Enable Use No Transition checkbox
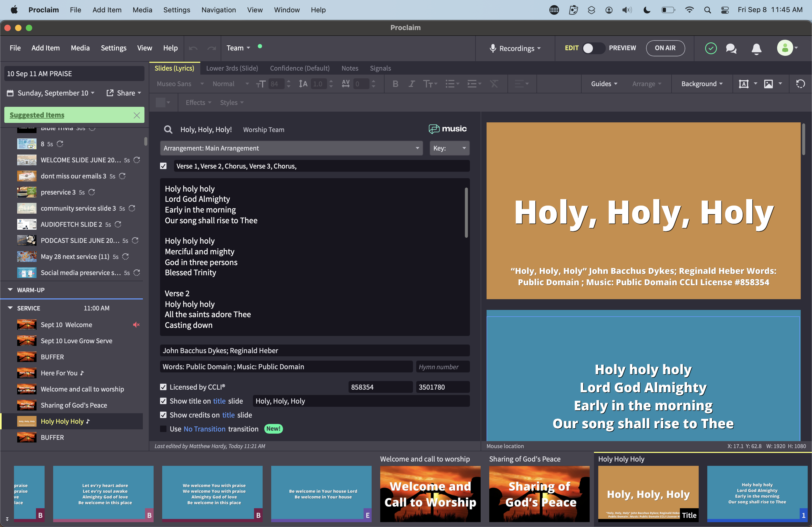Viewport: 812px width, 527px height. (164, 429)
